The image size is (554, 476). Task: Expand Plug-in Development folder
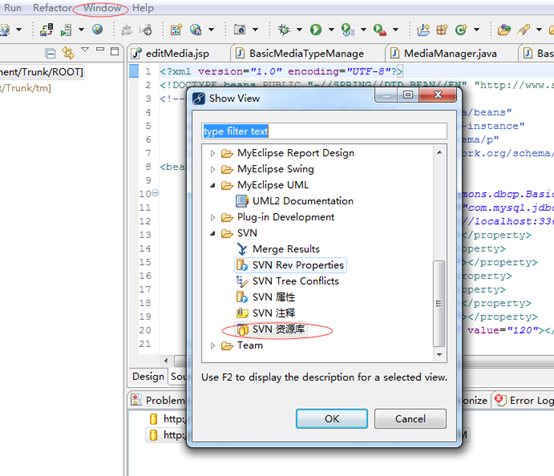pyautogui.click(x=212, y=218)
